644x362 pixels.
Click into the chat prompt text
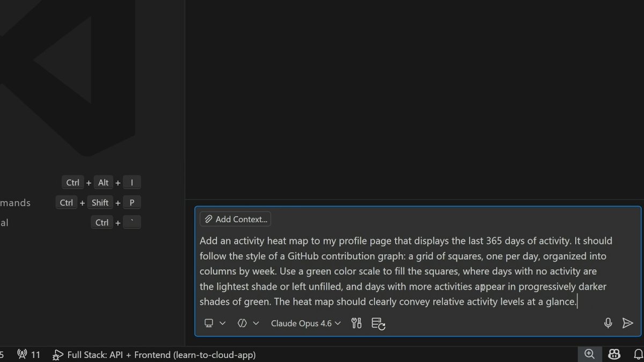[x=406, y=271]
